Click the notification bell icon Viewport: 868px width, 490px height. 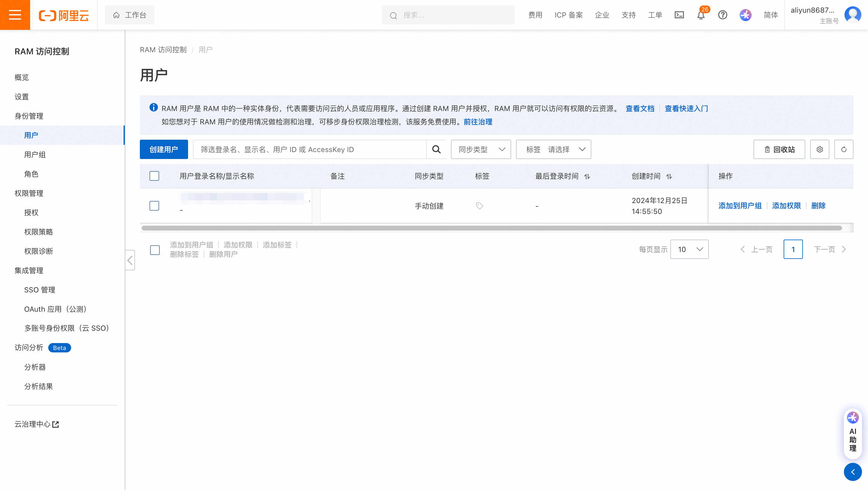tap(701, 15)
